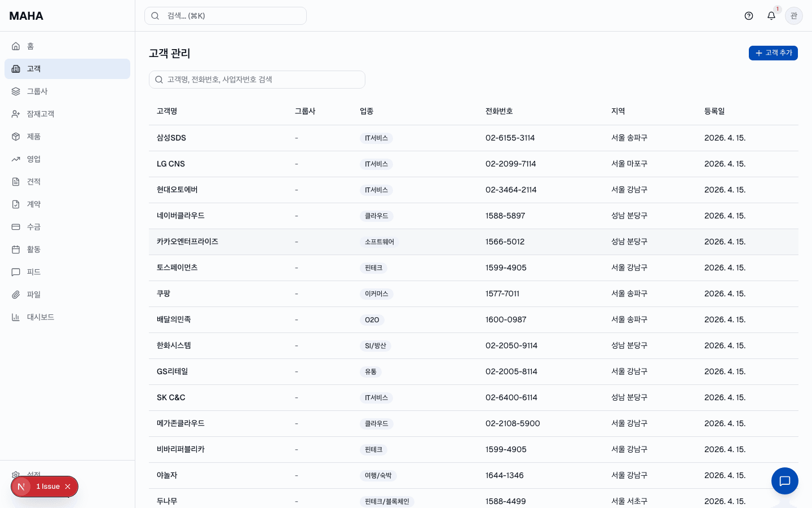This screenshot has width=812, height=508.
Task: Click the 핀테크/블록체인 industry tag
Action: [387, 501]
